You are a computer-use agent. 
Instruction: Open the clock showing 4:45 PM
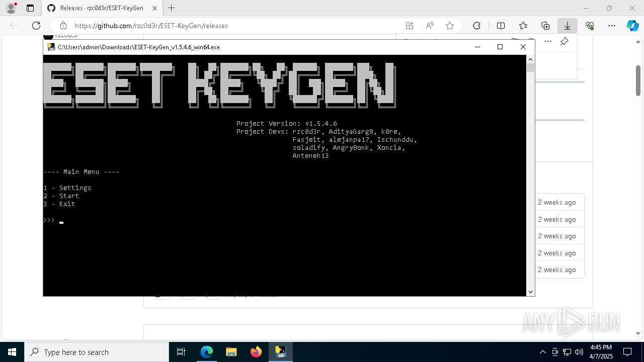tap(601, 352)
